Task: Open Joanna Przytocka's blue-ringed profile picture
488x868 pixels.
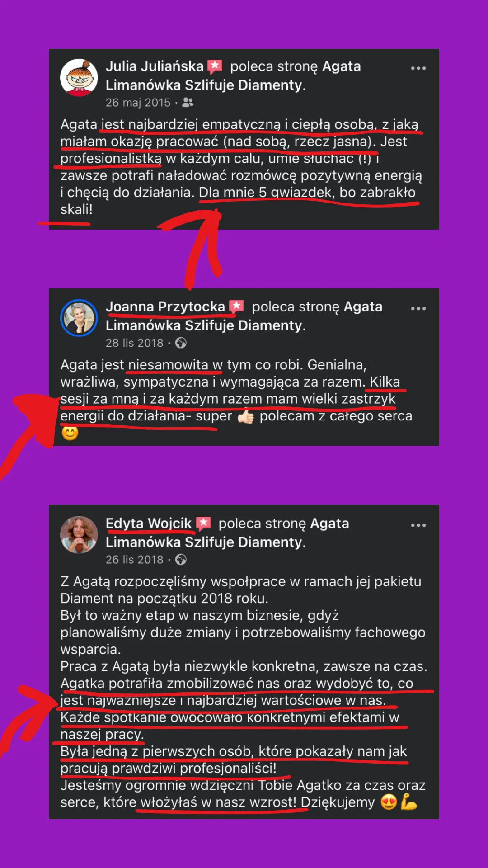Action: (x=79, y=318)
